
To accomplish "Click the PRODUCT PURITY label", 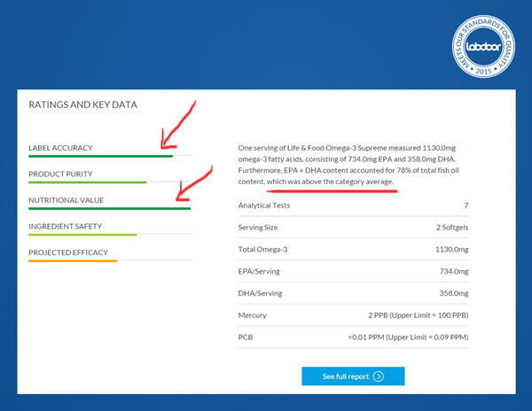I will point(60,174).
